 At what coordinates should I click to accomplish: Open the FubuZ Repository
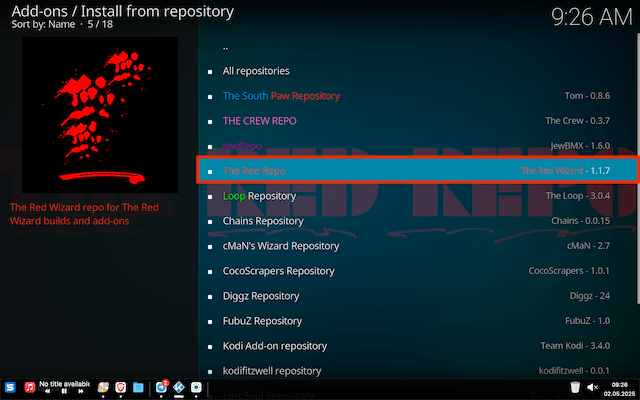[x=417, y=321]
